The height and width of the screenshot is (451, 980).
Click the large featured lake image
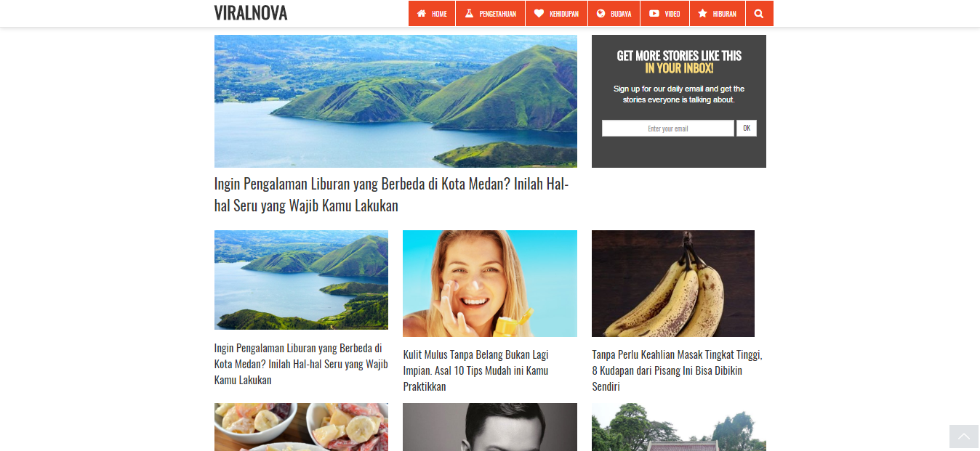[x=395, y=101]
